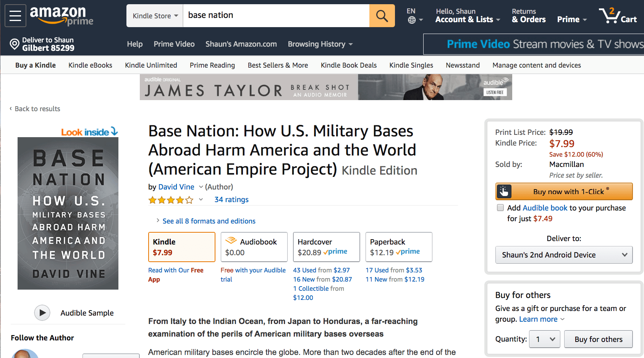Open Prime Video nav link
Screen dimensions: 644x358
coord(174,44)
